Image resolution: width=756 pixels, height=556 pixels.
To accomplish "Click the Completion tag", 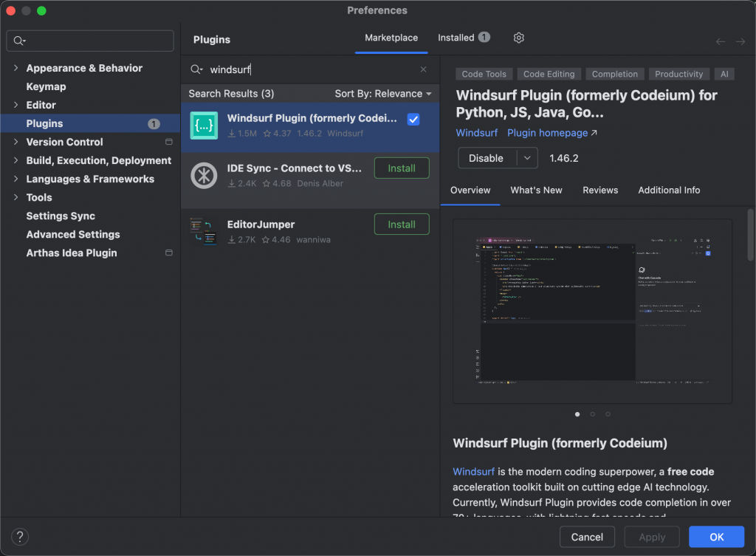I will [x=614, y=74].
